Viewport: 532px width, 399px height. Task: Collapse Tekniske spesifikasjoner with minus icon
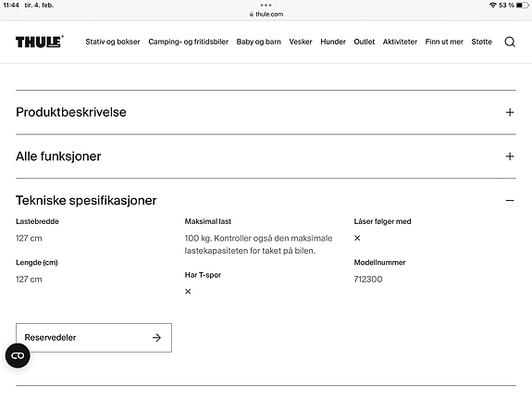coord(510,200)
